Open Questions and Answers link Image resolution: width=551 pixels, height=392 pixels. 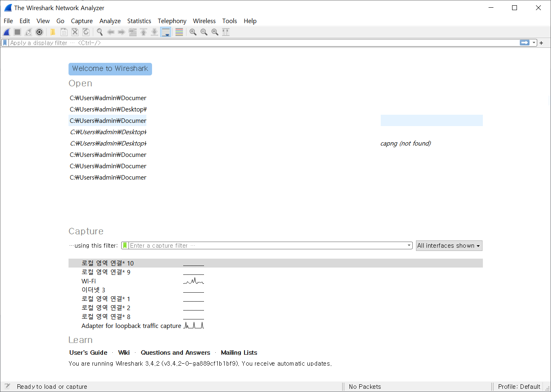coord(176,353)
